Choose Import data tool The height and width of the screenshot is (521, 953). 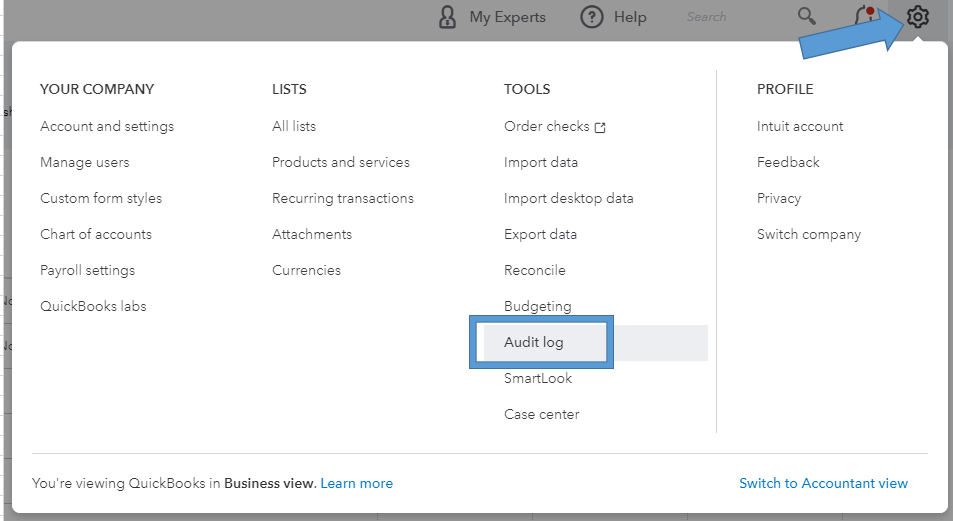[541, 162]
